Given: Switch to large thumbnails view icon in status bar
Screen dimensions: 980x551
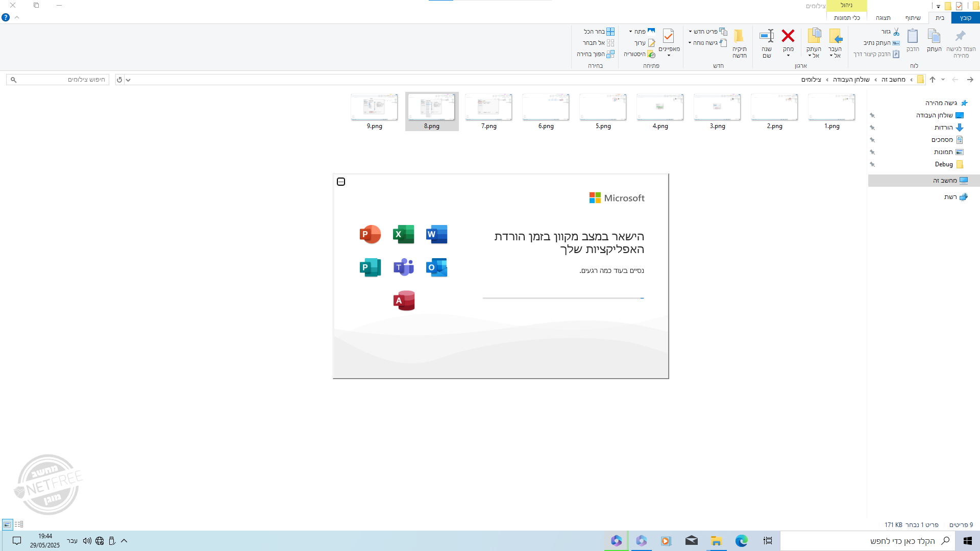Looking at the screenshot, I should (7, 524).
